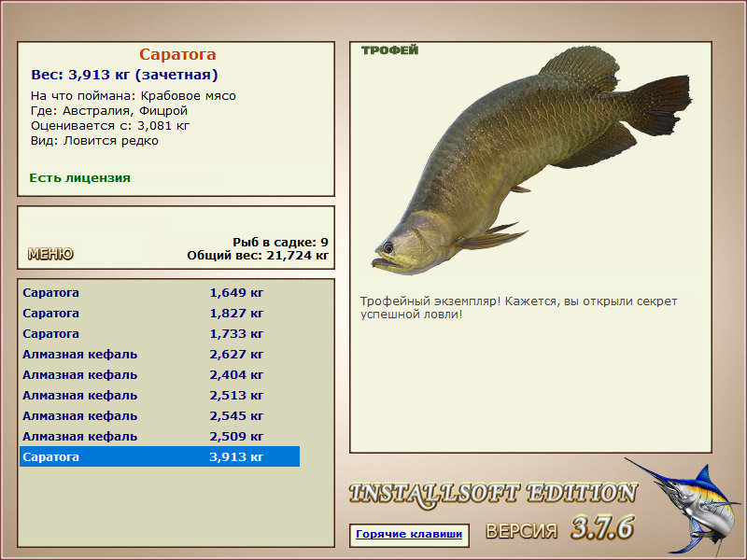Screen dimensions: 747x560
Task: Click the Вес: 3,913 кг (зачетная) line
Action: 124,75
